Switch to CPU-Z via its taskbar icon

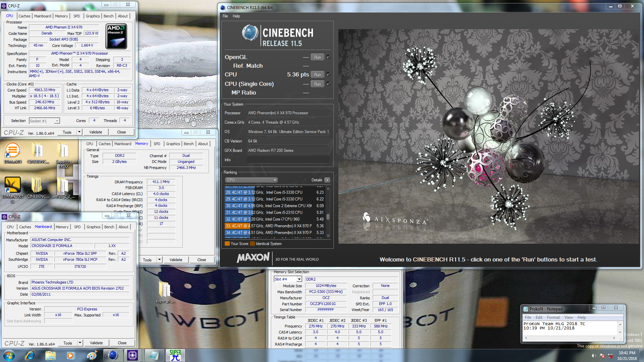[132, 355]
